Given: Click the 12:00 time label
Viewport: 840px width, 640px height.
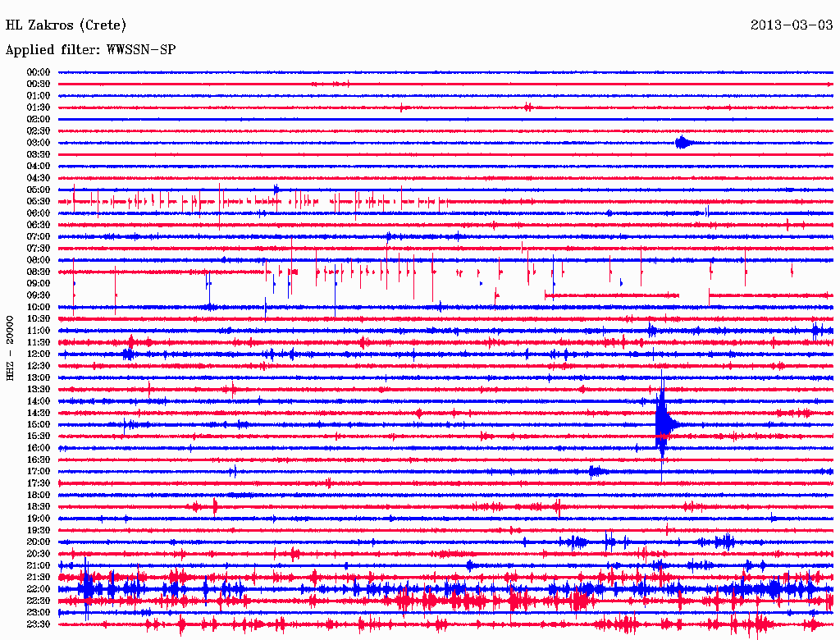Looking at the screenshot, I should 39,354.
